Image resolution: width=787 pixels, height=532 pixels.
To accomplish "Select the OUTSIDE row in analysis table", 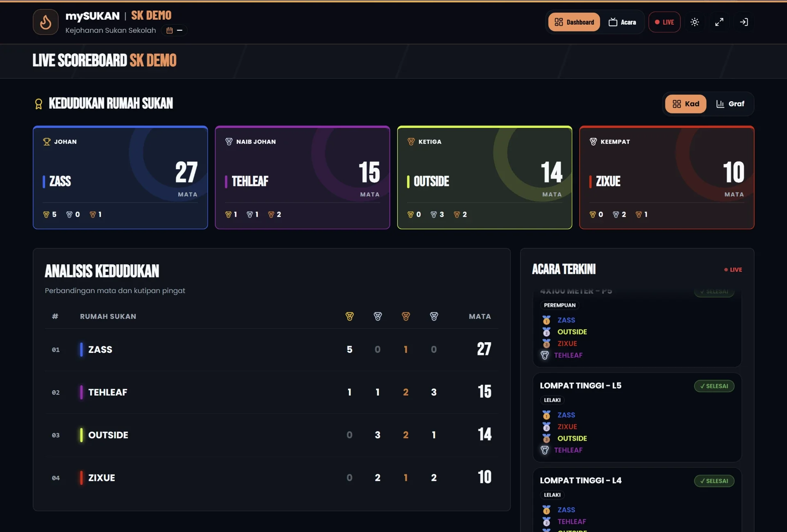I will (271, 435).
